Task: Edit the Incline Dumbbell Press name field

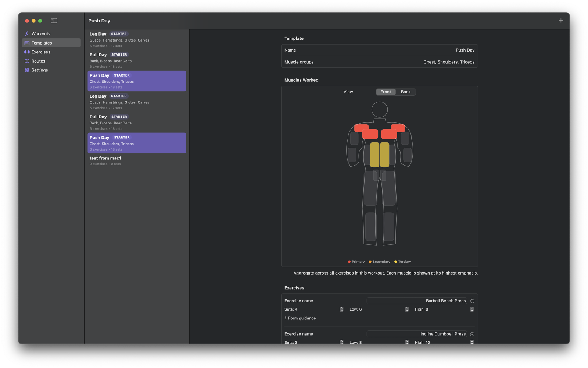Action: [417, 334]
